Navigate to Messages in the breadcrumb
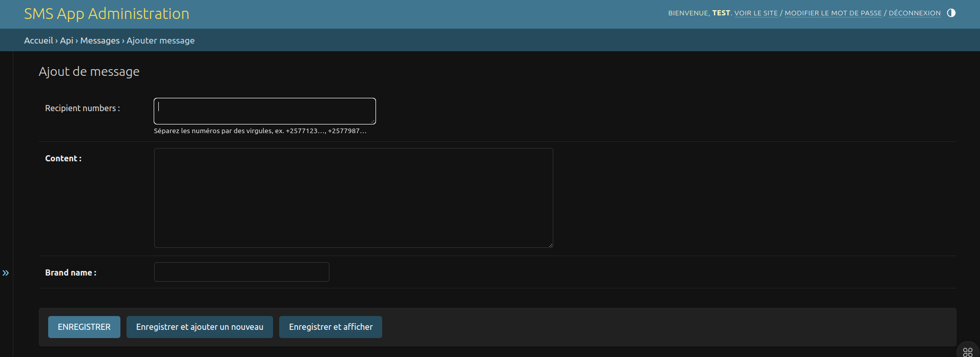 (100, 40)
